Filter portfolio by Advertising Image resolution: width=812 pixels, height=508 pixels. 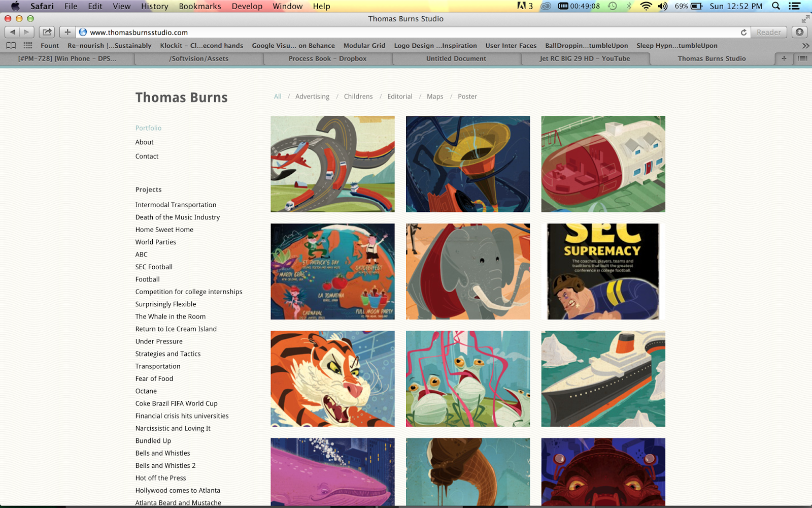pos(312,97)
